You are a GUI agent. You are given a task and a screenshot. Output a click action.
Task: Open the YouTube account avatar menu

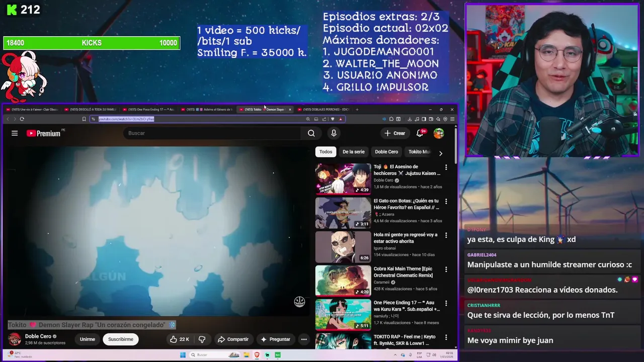(x=439, y=133)
